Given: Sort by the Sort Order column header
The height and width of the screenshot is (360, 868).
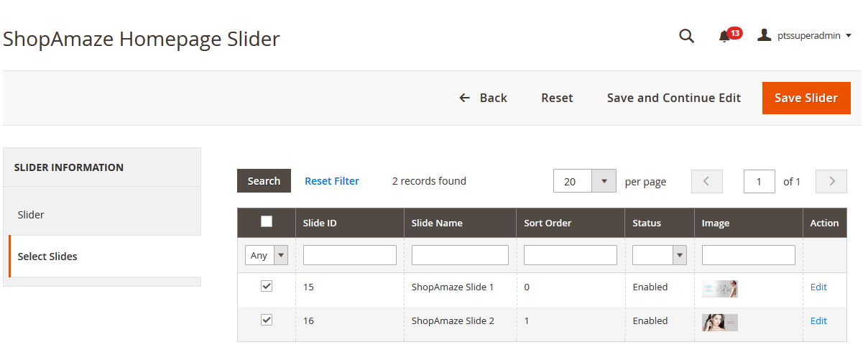Looking at the screenshot, I should pos(571,223).
